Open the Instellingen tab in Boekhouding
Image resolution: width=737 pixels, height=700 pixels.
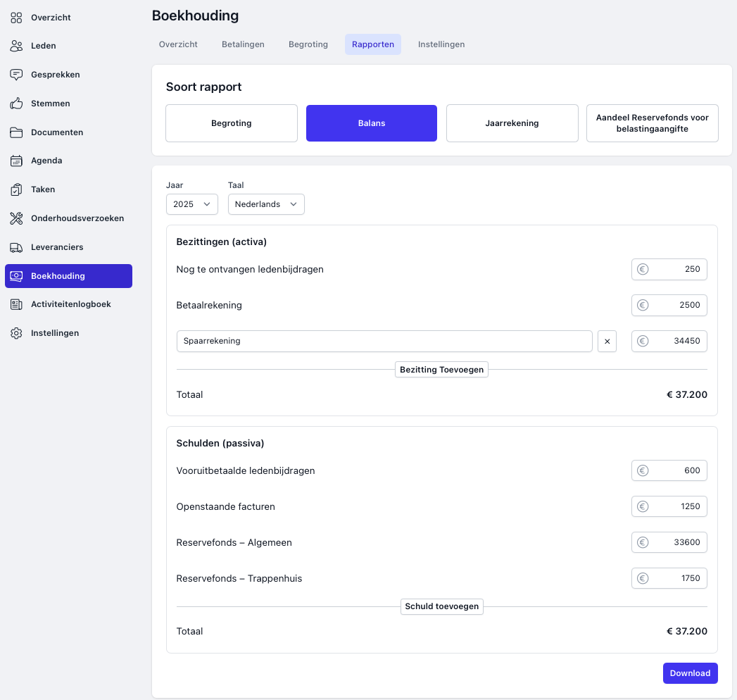[441, 44]
